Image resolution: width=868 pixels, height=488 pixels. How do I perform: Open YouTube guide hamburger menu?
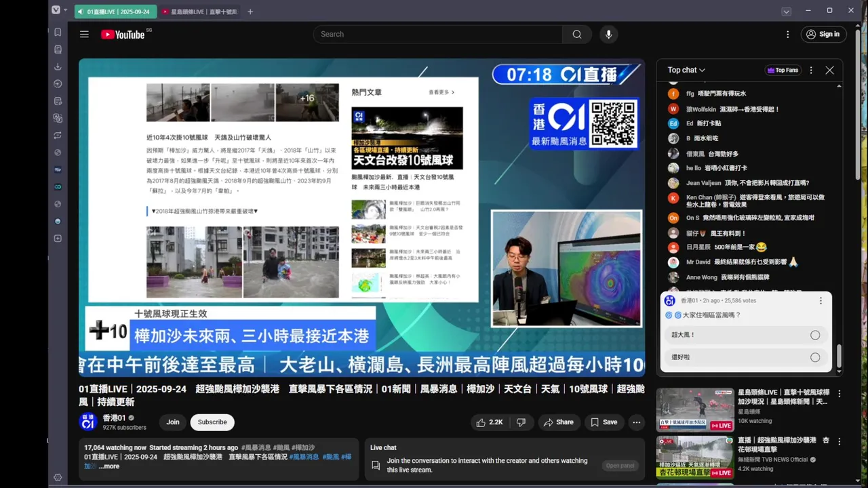[x=84, y=34]
